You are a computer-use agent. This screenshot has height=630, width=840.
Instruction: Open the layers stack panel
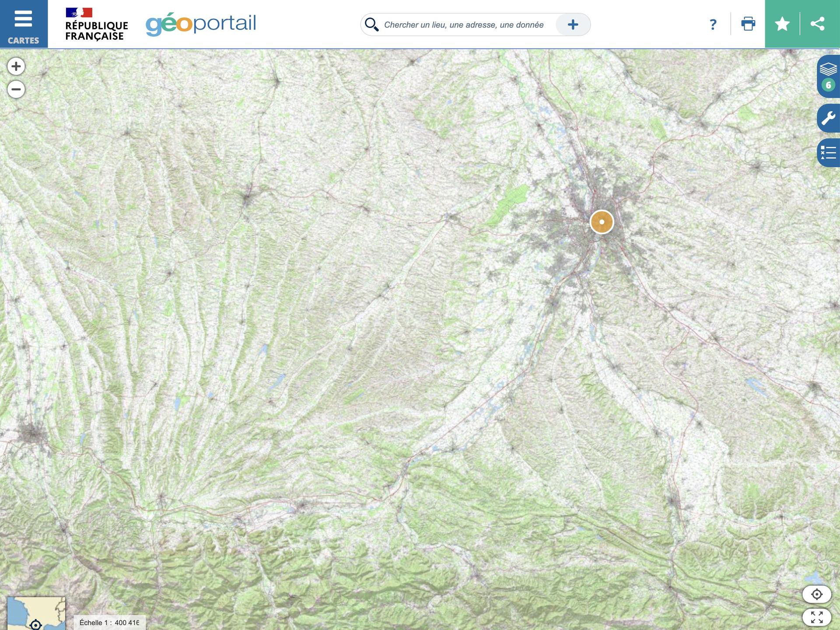828,76
